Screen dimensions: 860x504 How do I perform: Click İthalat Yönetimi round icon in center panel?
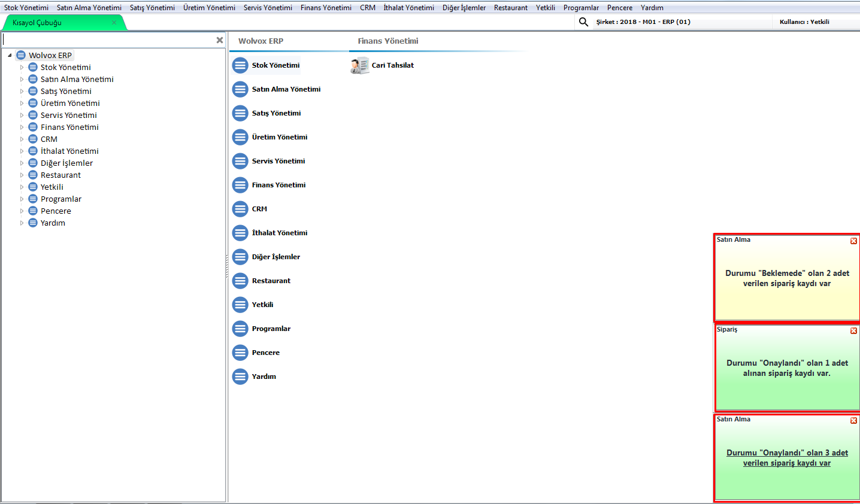point(240,233)
